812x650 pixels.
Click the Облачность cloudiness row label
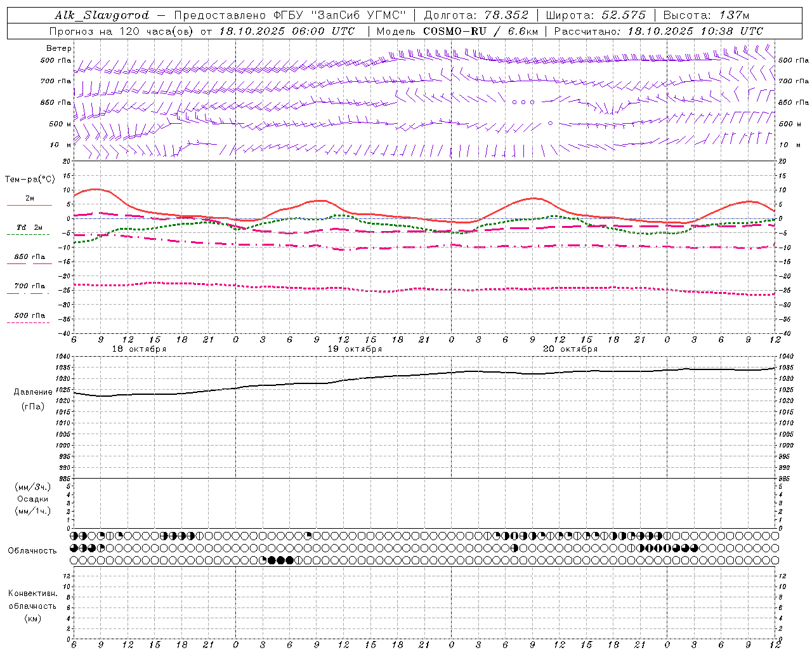coord(32,551)
